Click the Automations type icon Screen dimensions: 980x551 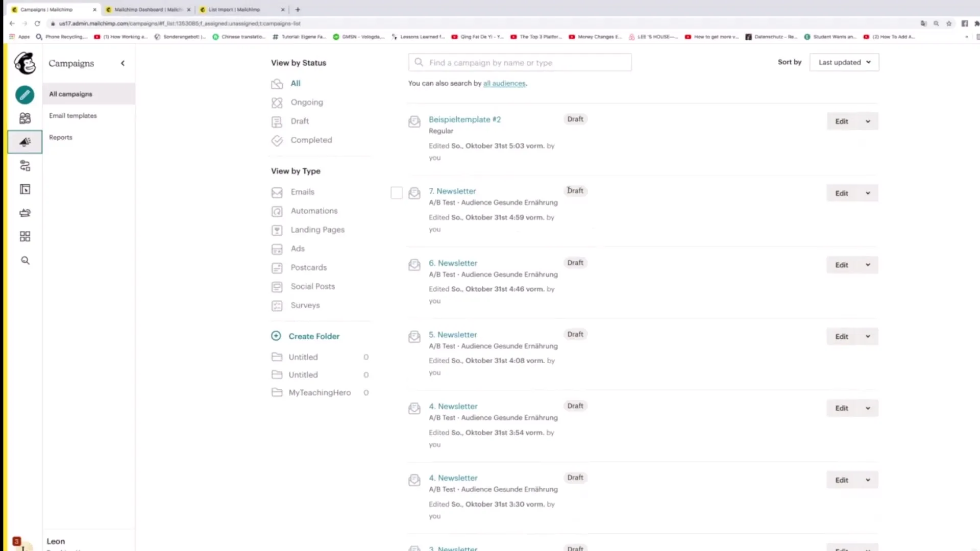(x=277, y=211)
